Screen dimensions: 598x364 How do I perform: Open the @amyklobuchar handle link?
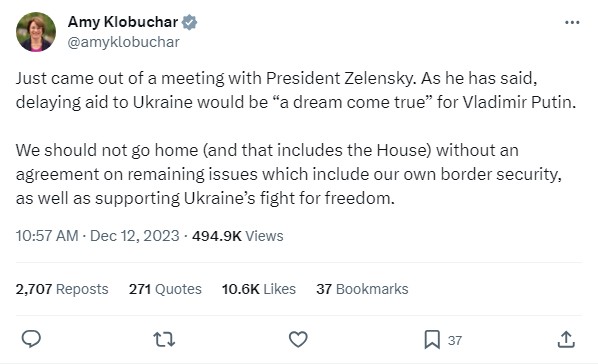tap(124, 42)
